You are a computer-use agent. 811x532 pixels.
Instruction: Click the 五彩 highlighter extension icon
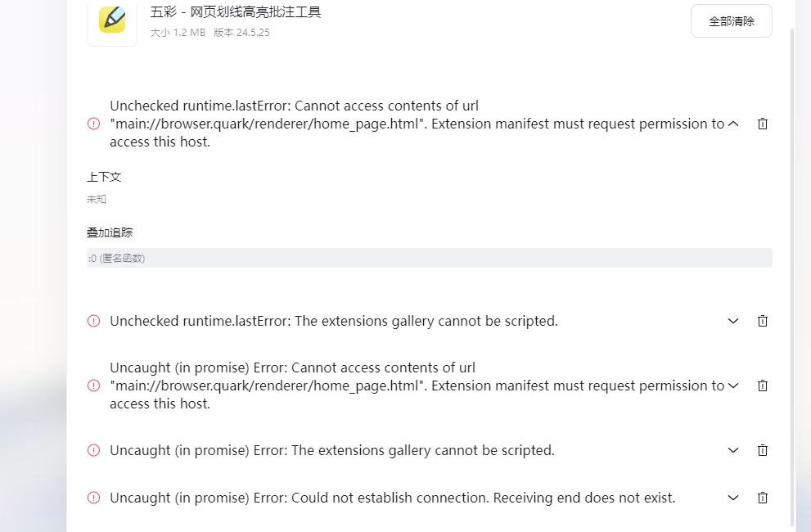tap(112, 20)
